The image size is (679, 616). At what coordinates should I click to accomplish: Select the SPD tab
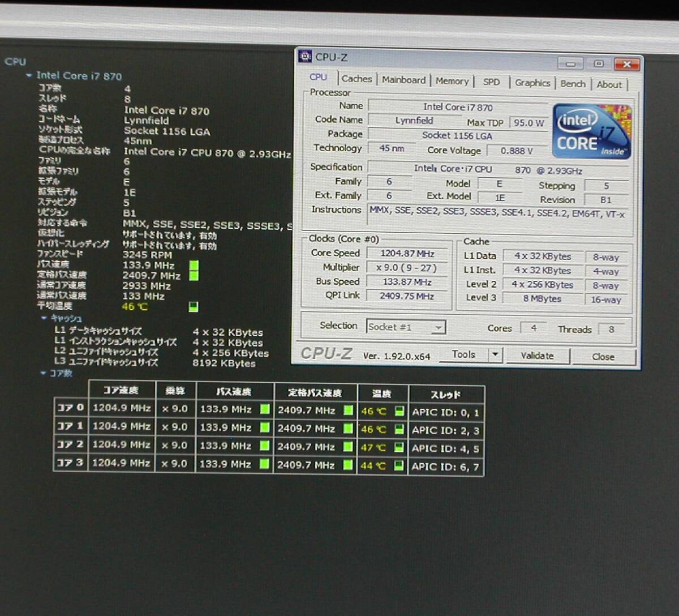coord(491,82)
